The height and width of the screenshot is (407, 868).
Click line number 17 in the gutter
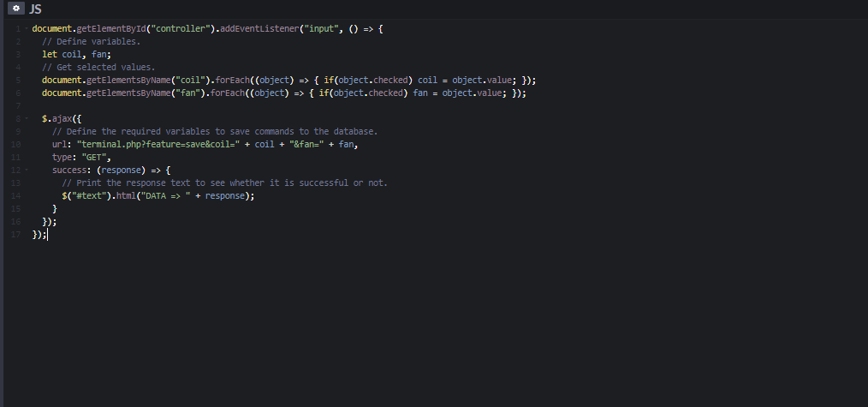pos(16,235)
